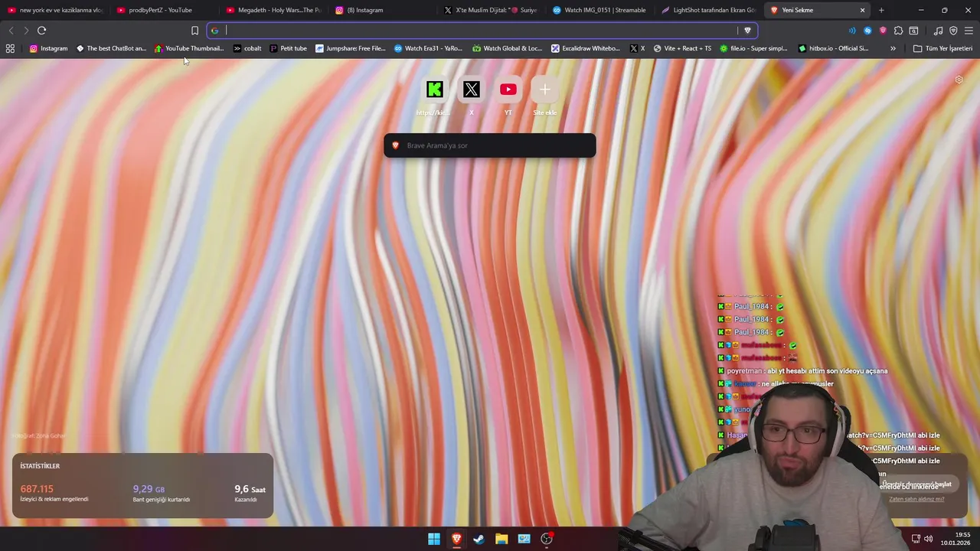Click the Google search engine icon in address bar
Image resolution: width=980 pixels, height=551 pixels.
(x=214, y=31)
